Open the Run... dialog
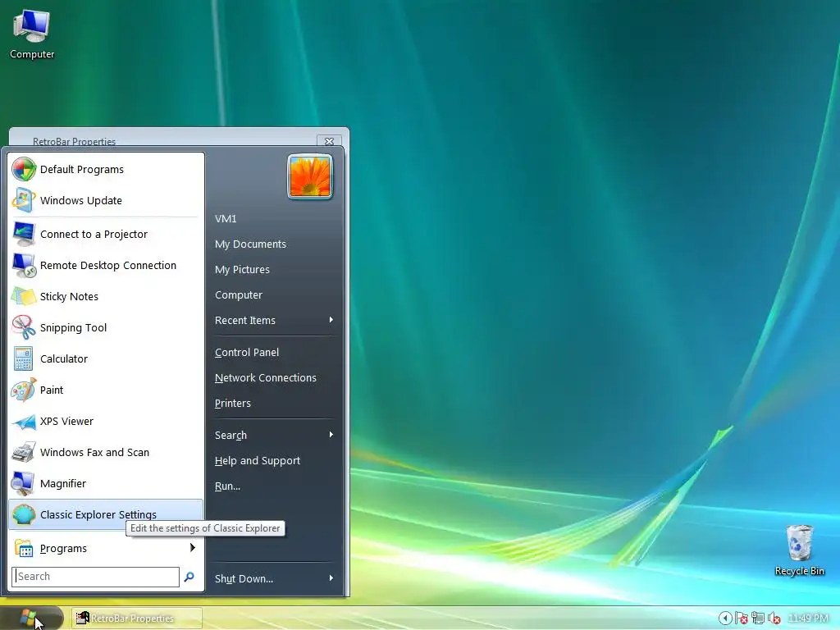The image size is (840, 630). point(227,486)
